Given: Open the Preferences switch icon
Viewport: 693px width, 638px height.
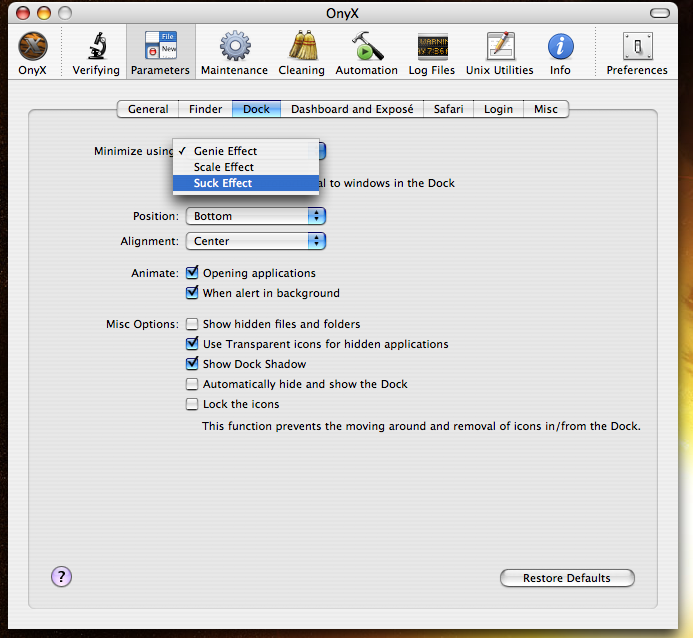Looking at the screenshot, I should click(x=637, y=46).
